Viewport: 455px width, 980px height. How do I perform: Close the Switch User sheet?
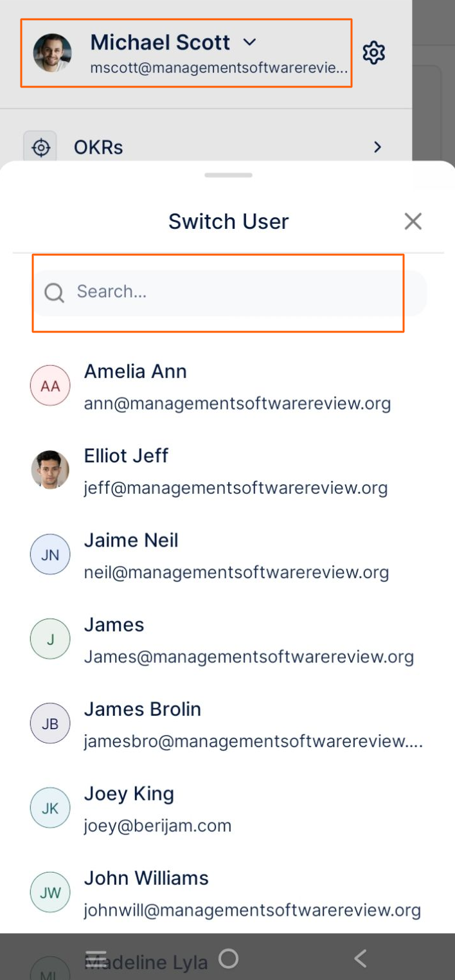point(413,221)
